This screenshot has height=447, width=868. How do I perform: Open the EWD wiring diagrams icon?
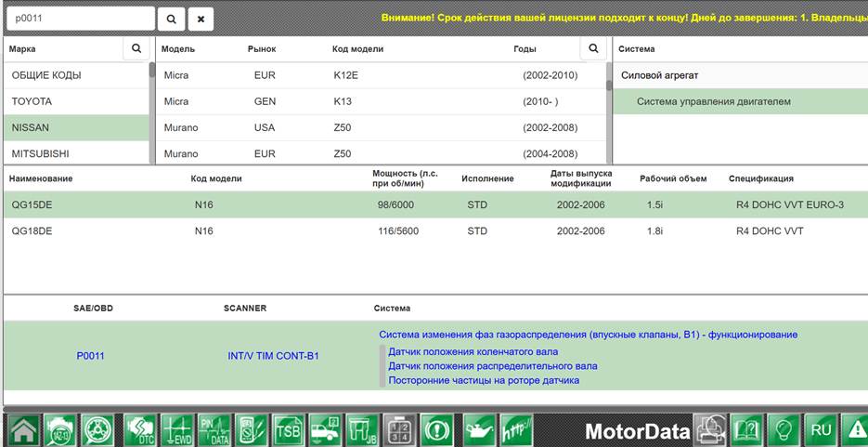click(177, 430)
